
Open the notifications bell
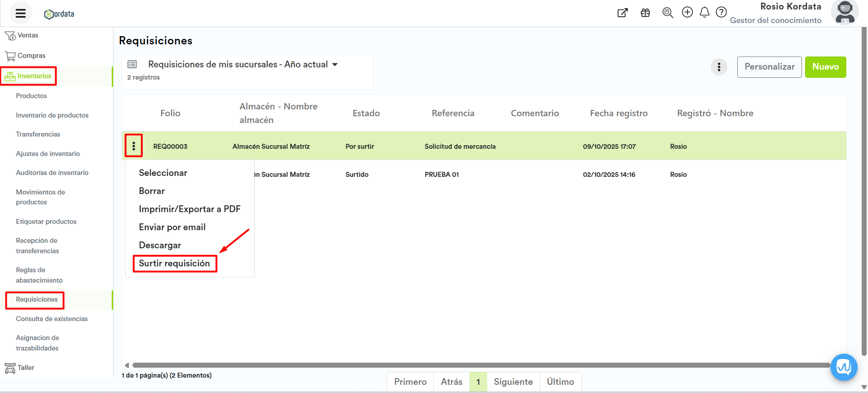pos(704,13)
